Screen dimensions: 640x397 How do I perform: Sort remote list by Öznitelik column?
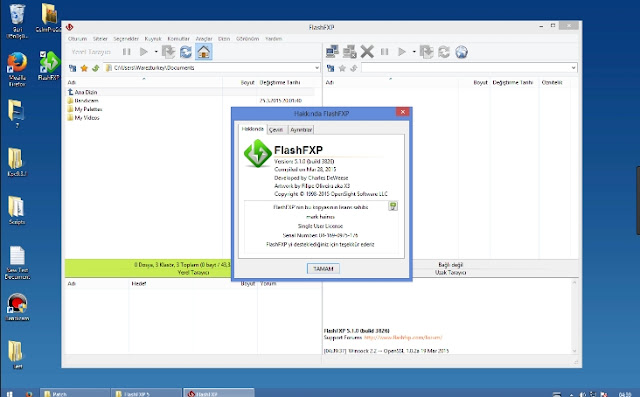pos(552,82)
